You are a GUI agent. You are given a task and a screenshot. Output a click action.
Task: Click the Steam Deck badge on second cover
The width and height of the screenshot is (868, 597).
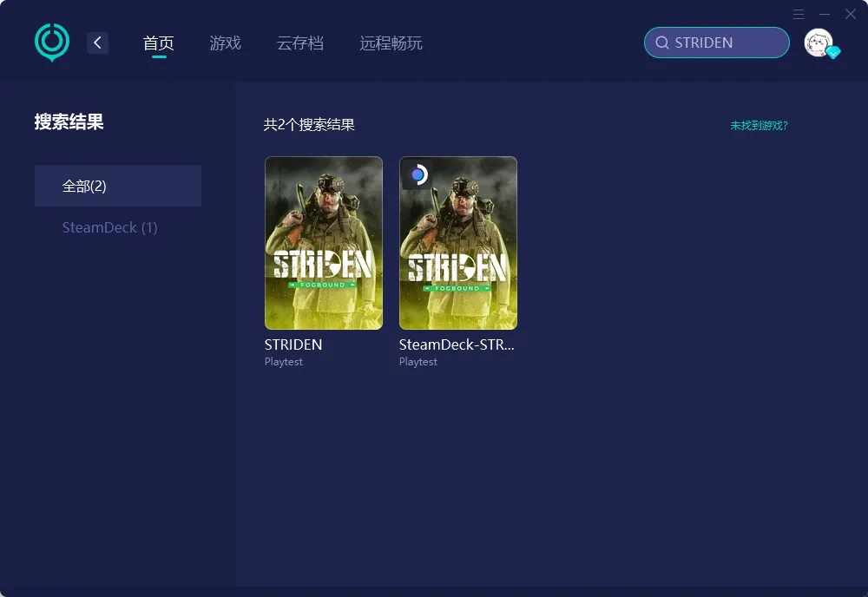pyautogui.click(x=418, y=174)
